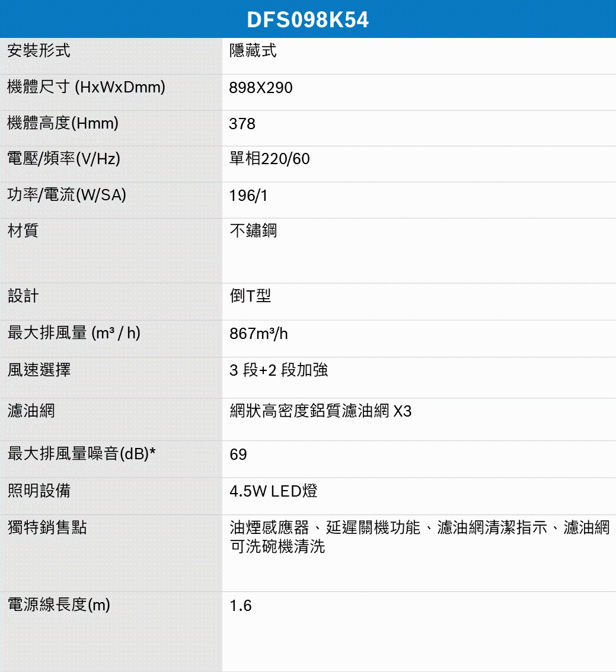Screen dimensions: 616x672
Task: Select the 4.5W LED燈 lighting value
Action: point(273,491)
